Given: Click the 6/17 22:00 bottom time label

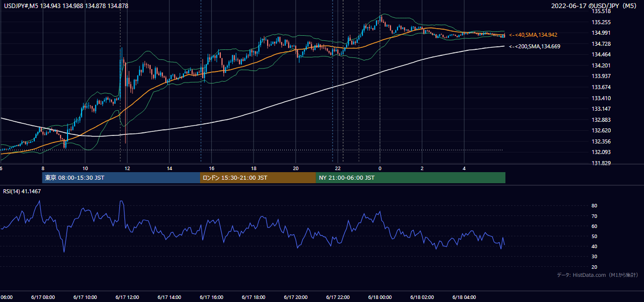Looking at the screenshot, I should point(338,297).
